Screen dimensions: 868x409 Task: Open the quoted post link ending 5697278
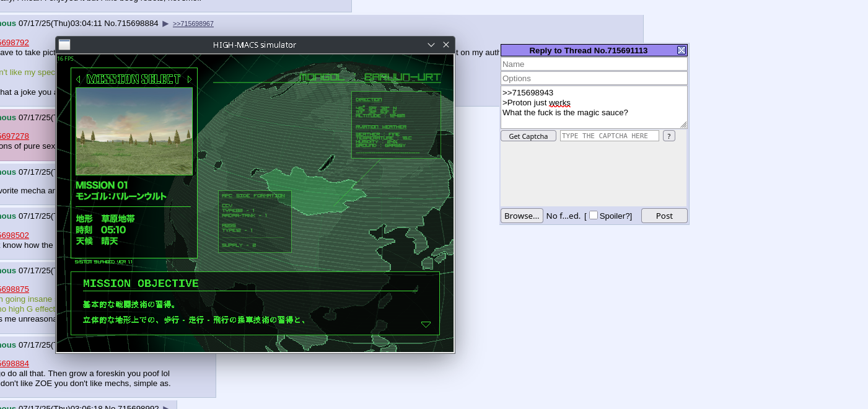(14, 136)
